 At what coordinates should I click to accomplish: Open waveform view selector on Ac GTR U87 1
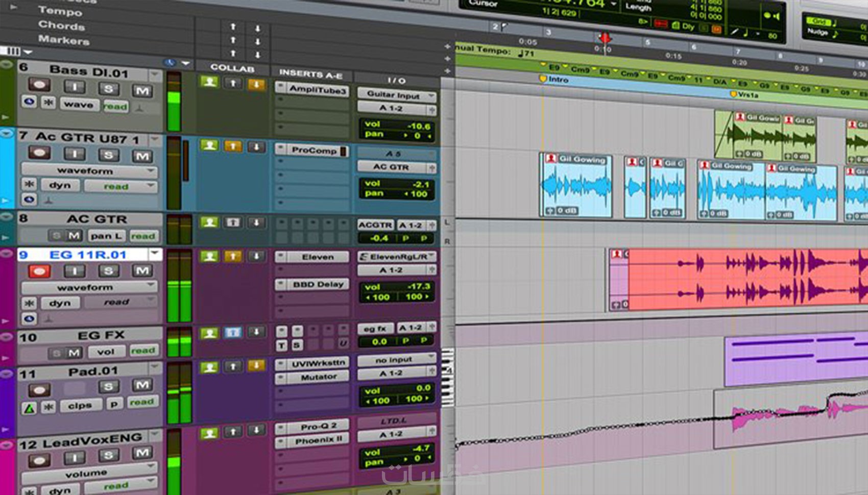pyautogui.click(x=89, y=170)
